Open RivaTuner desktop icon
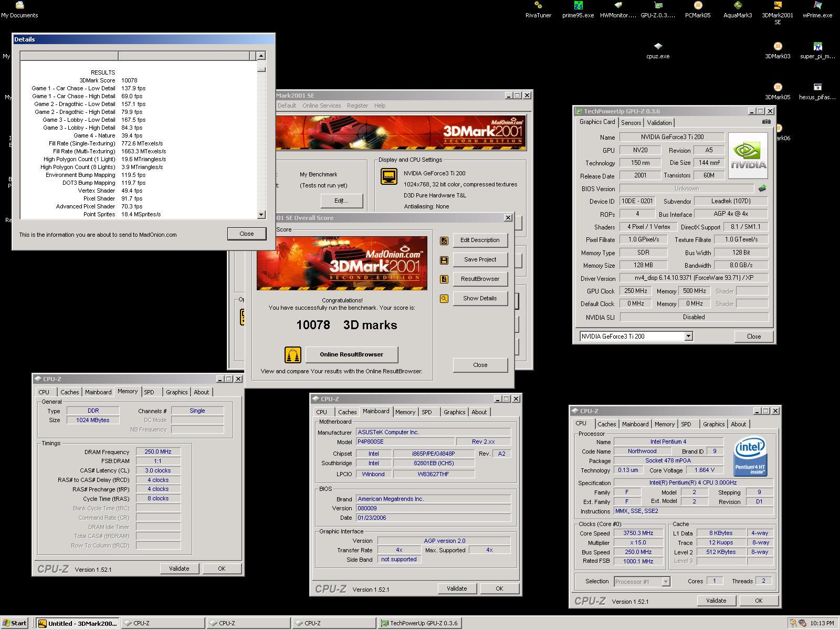Screen dimensions: 840x630 (x=538, y=9)
